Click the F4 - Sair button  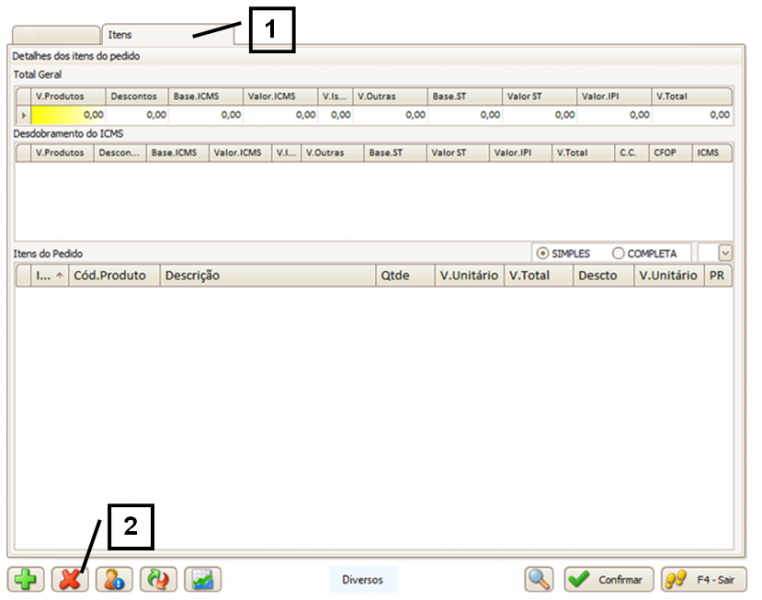[703, 579]
